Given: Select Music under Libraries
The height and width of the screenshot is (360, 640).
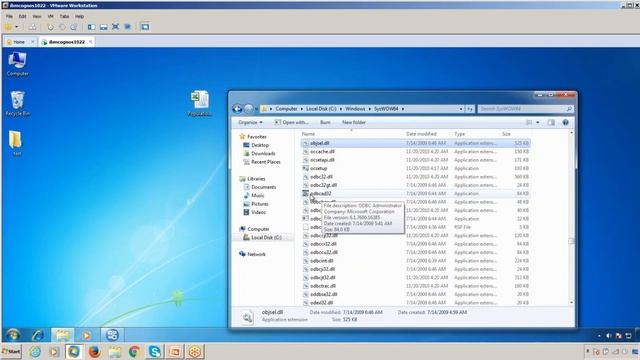Looking at the screenshot, I should click(254, 196).
